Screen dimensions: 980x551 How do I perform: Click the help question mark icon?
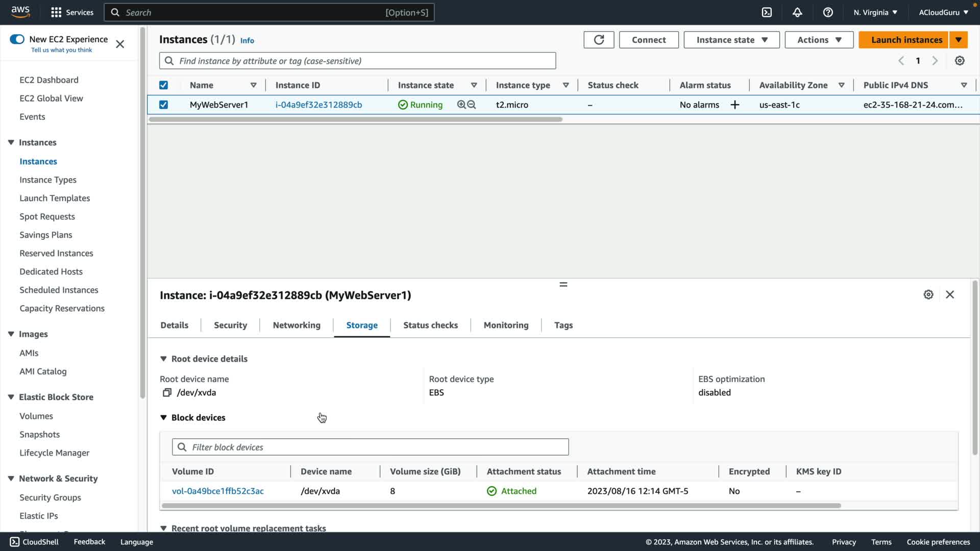pos(828,12)
